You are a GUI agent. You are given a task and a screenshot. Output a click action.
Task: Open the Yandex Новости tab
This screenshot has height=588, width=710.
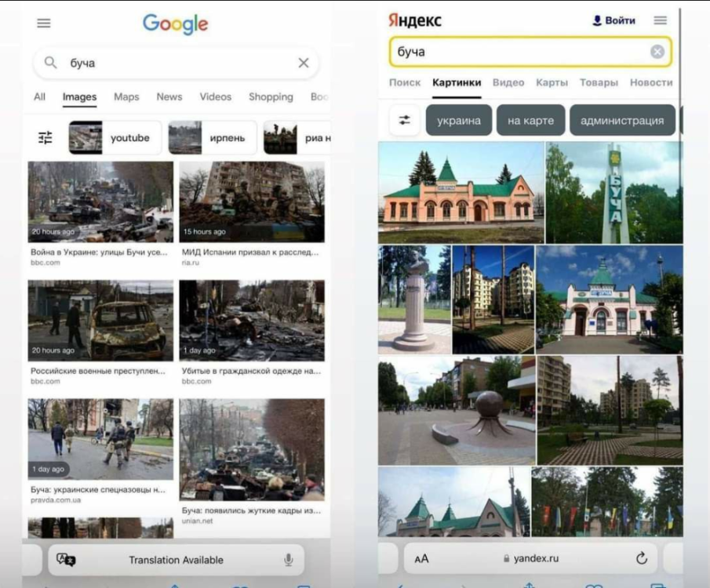651,82
